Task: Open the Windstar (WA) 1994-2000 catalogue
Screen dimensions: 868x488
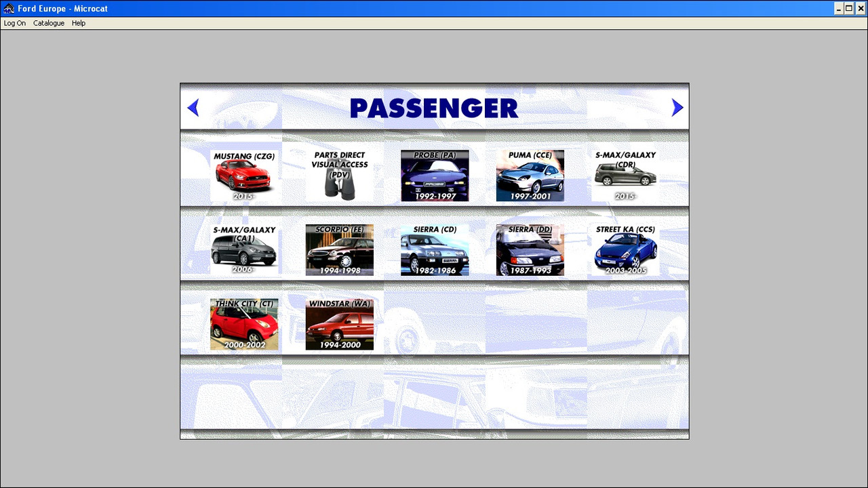Action: 340,325
